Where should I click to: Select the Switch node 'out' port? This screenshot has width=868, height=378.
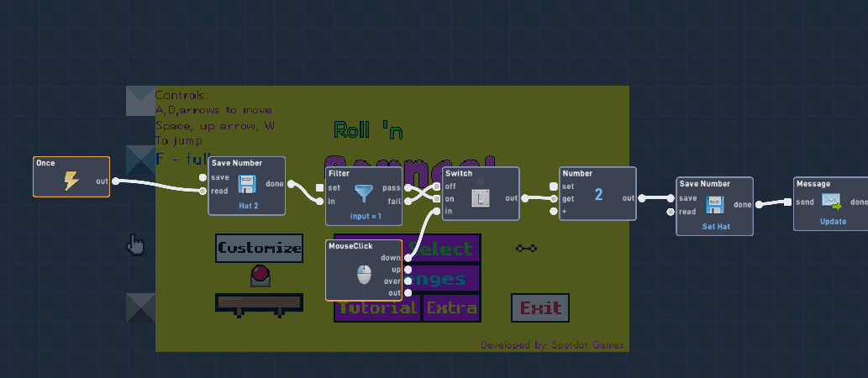(525, 198)
